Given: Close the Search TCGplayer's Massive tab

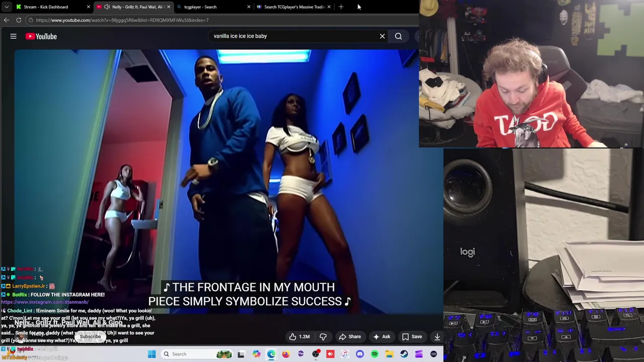Looking at the screenshot, I should pos(329,7).
